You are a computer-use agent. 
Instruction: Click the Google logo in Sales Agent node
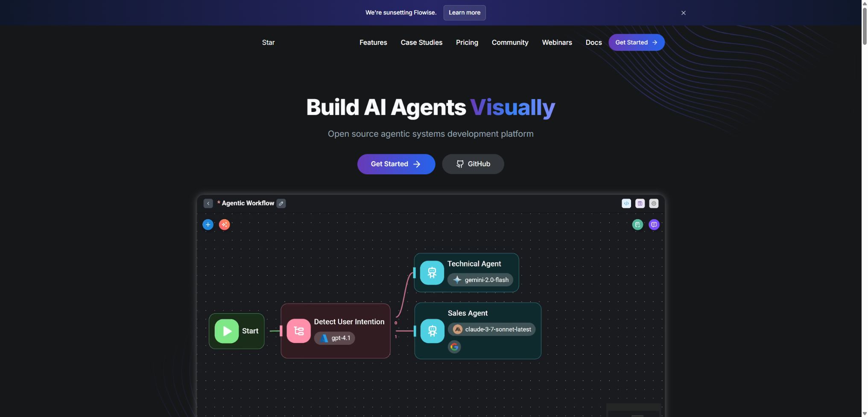(x=454, y=347)
